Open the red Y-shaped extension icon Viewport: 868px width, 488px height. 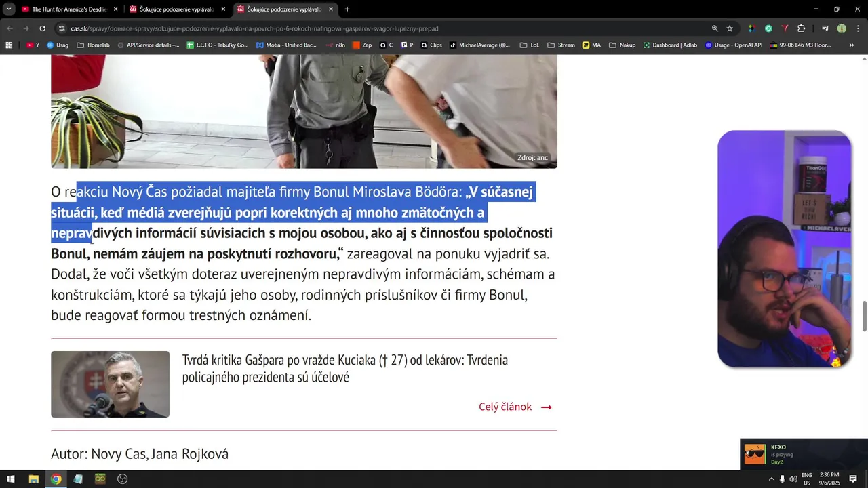(785, 28)
